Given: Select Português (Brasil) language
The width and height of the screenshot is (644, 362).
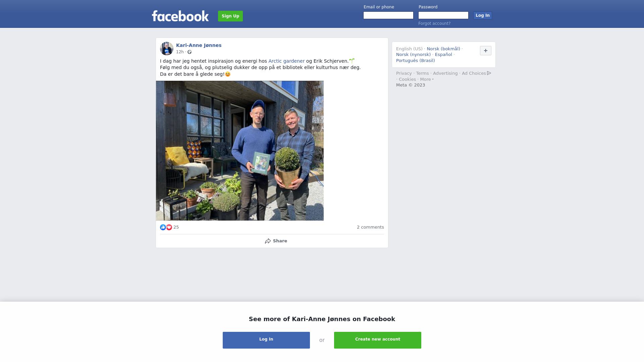Looking at the screenshot, I should (x=415, y=61).
